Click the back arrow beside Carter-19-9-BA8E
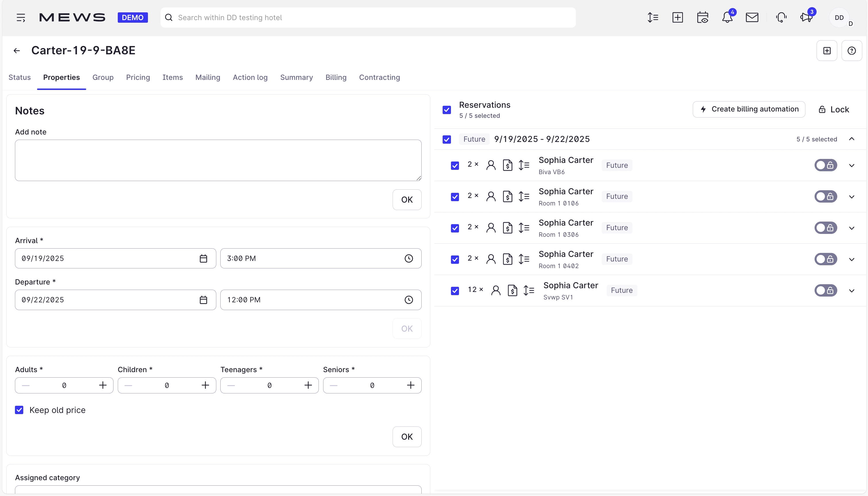Image resolution: width=868 pixels, height=496 pixels. pyautogui.click(x=17, y=51)
